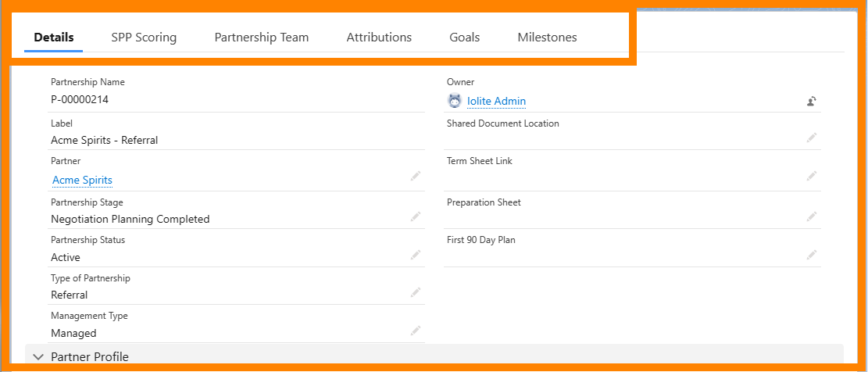Click the Acme Spirits - Referral label value
The width and height of the screenshot is (868, 372).
(x=105, y=141)
